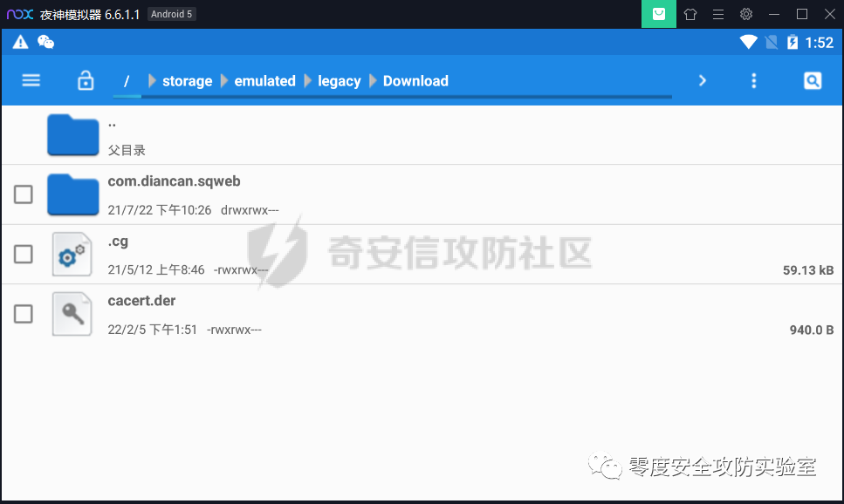Open the search magnifier icon

click(813, 81)
